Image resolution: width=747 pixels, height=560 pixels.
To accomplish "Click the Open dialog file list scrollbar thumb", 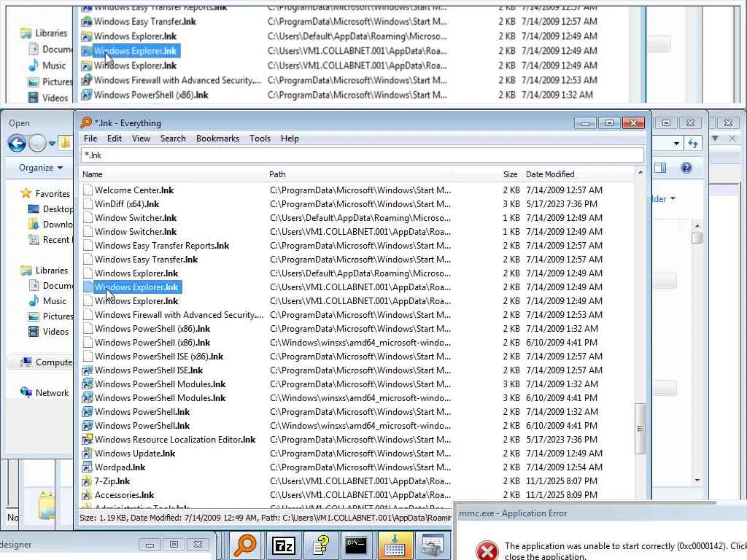I will pos(697,238).
